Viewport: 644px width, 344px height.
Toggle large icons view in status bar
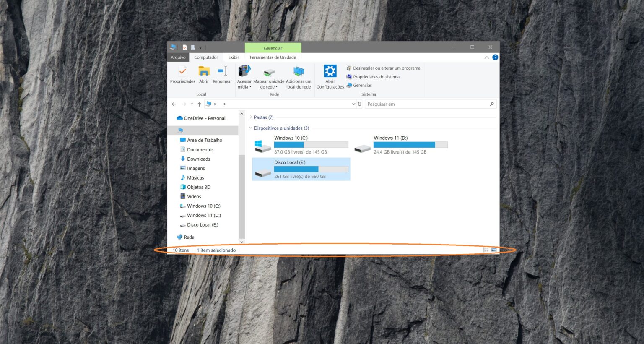(x=493, y=250)
